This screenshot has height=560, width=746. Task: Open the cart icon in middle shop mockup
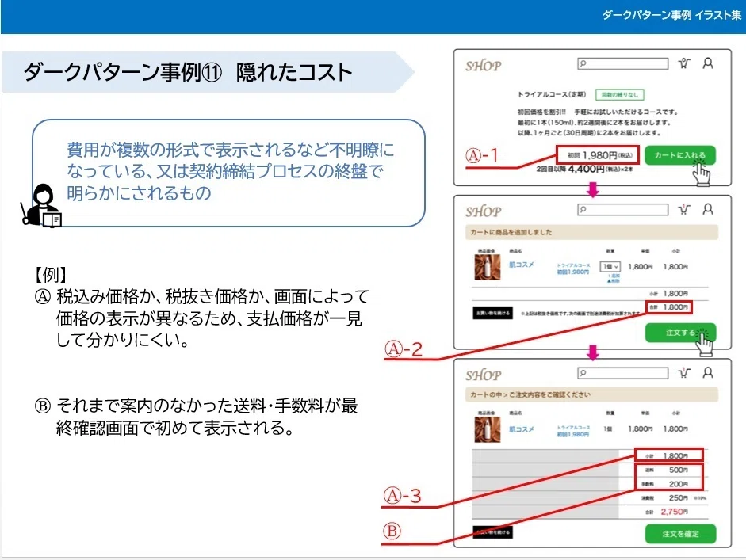[684, 209]
